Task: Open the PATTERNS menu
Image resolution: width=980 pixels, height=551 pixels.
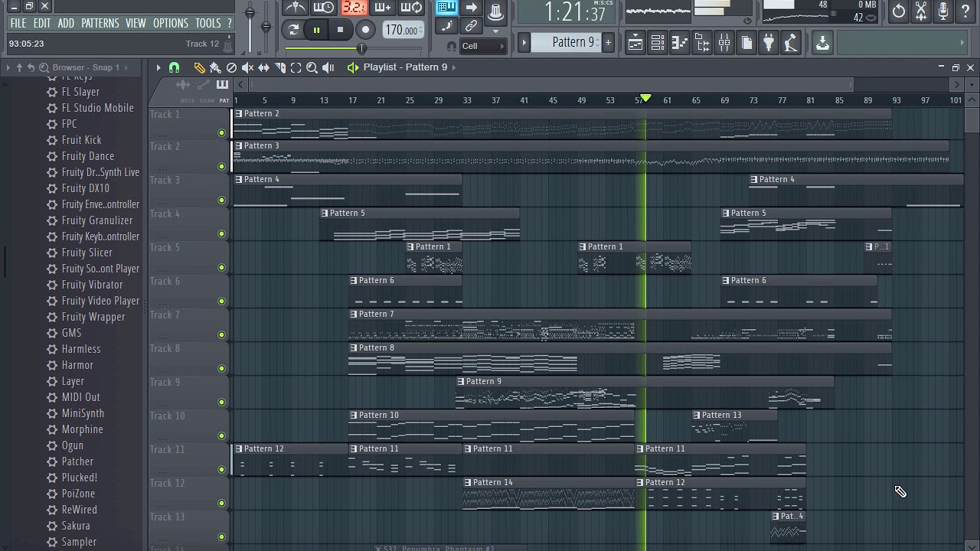Action: 100,23
